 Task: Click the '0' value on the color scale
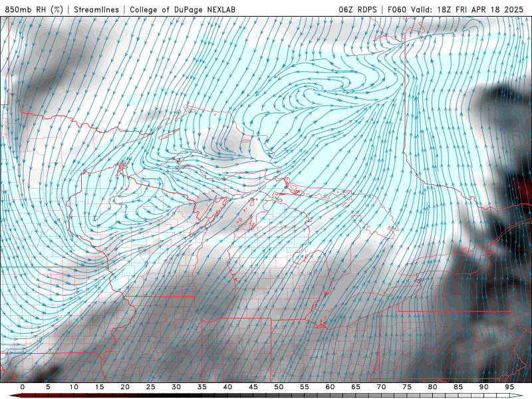click(x=23, y=387)
